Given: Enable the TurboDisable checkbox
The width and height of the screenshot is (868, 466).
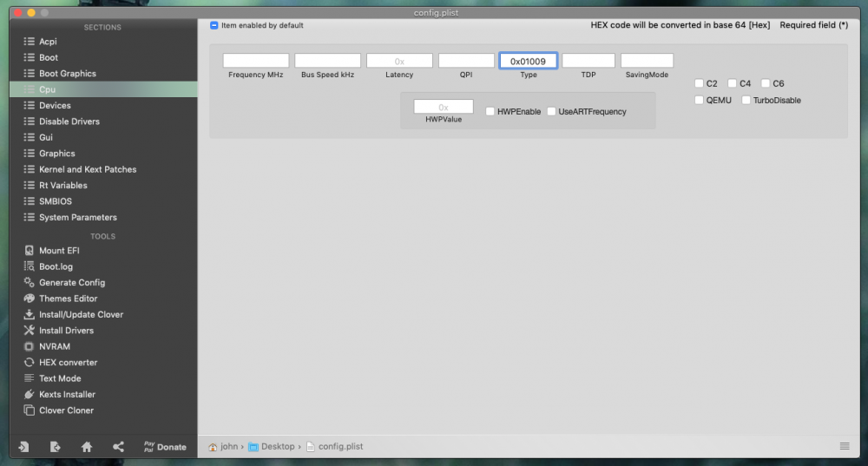Looking at the screenshot, I should pos(746,100).
